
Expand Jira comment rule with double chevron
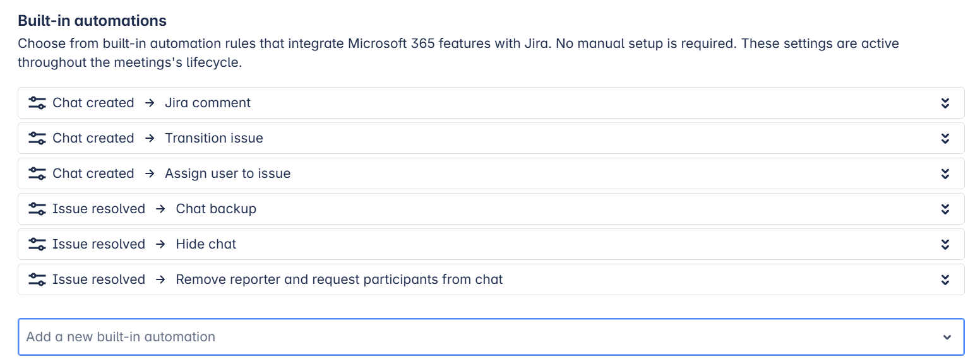coord(945,103)
